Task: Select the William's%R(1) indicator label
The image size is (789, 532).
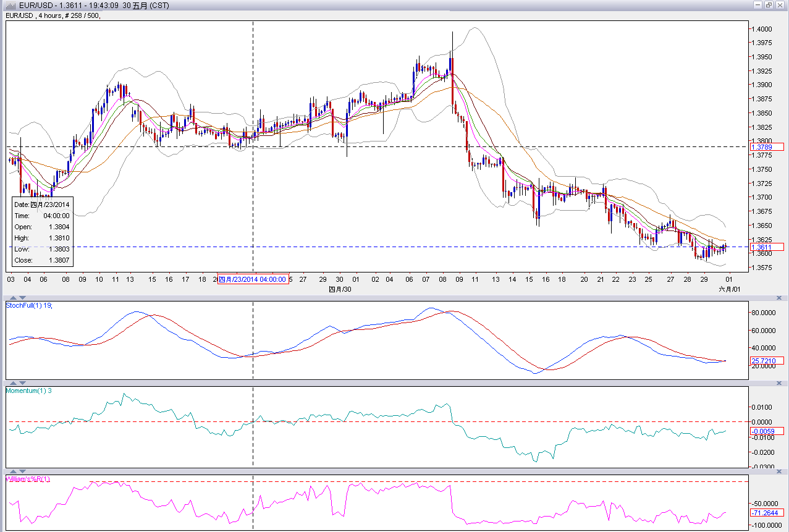Action: click(x=28, y=479)
